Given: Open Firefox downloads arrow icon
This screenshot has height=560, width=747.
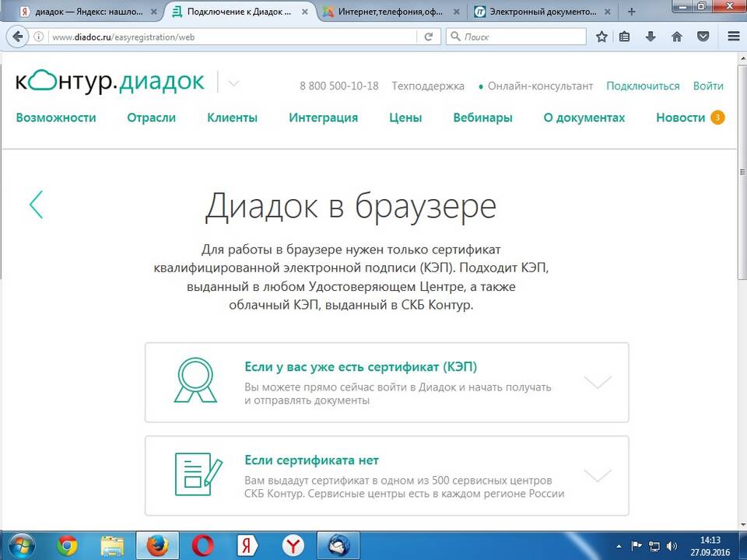Looking at the screenshot, I should tap(651, 37).
